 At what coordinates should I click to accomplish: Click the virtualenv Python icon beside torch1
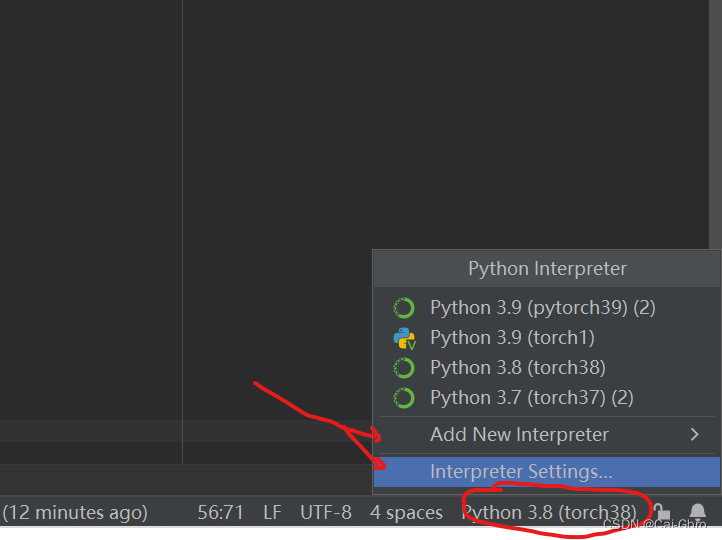[x=404, y=338]
